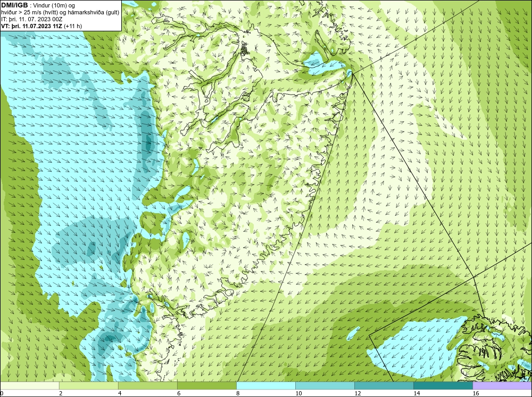Click the IT: þri. 11. 07. 2023 00Z line
The width and height of the screenshot is (532, 397).
tap(31, 19)
